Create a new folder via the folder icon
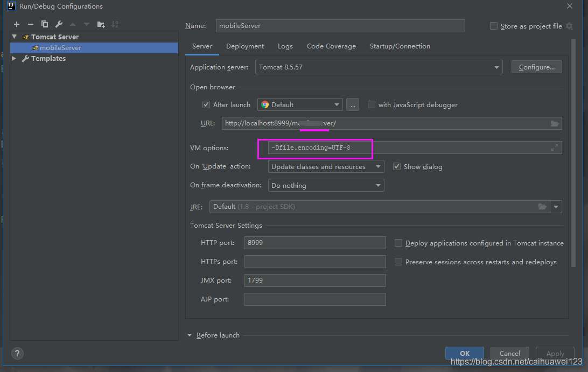 [x=101, y=24]
